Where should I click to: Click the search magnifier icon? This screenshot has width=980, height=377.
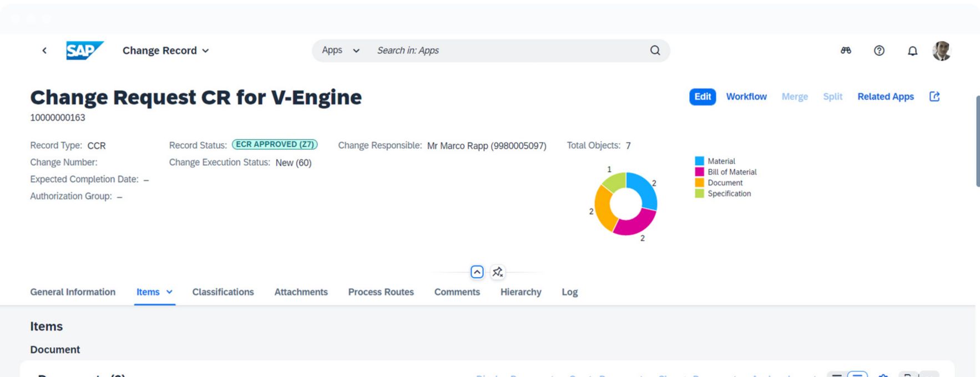click(655, 50)
